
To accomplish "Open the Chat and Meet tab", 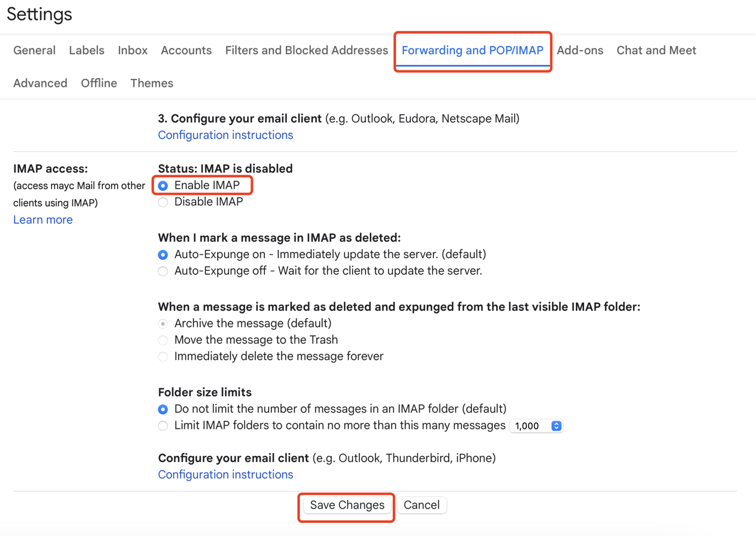I will click(x=656, y=50).
